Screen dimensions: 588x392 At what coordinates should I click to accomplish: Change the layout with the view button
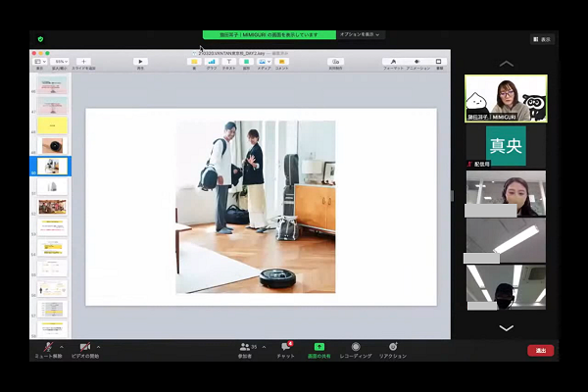(x=541, y=39)
